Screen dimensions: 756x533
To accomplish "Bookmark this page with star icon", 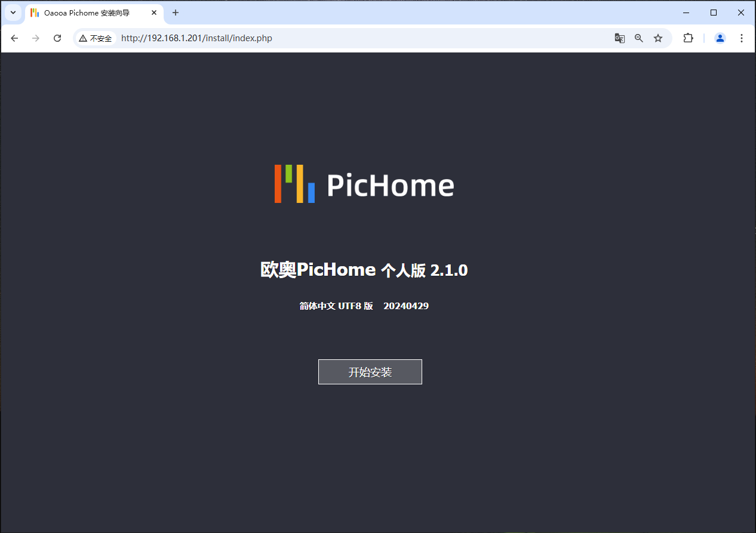I will click(x=658, y=38).
